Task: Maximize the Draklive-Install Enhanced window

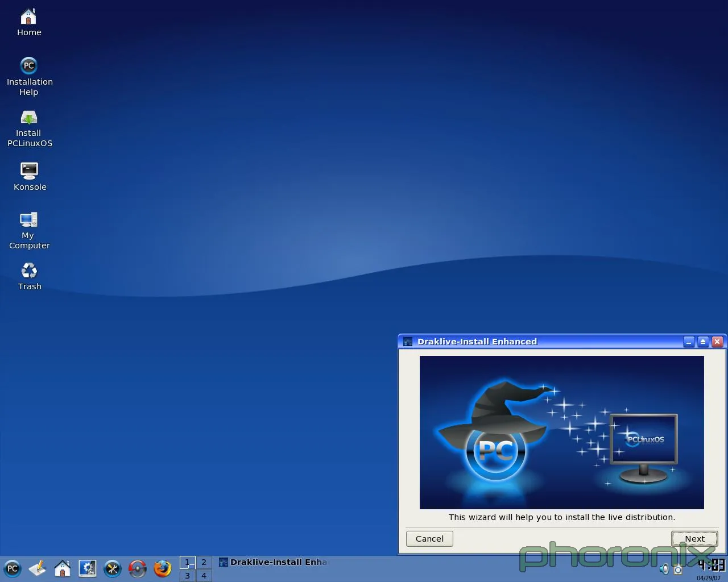Action: coord(703,342)
